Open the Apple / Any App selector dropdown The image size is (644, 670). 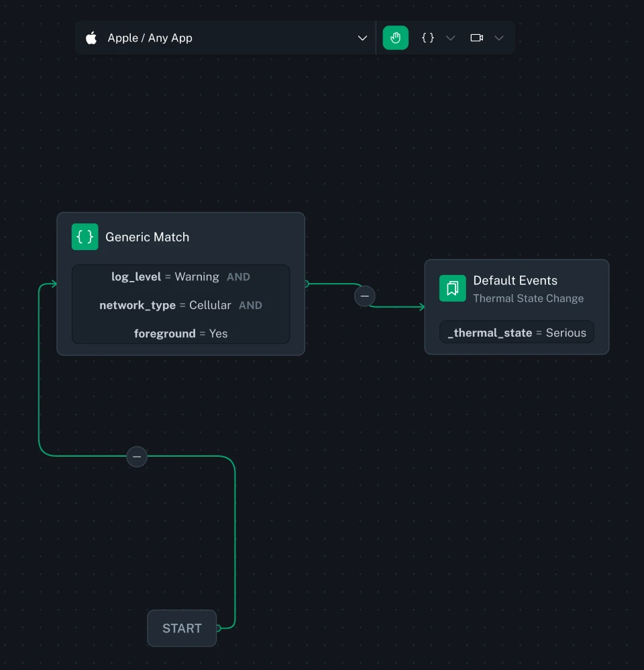pos(362,38)
